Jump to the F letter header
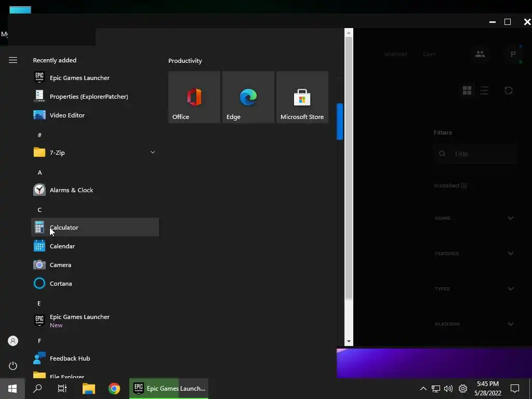This screenshot has width=532, height=399. (39, 341)
